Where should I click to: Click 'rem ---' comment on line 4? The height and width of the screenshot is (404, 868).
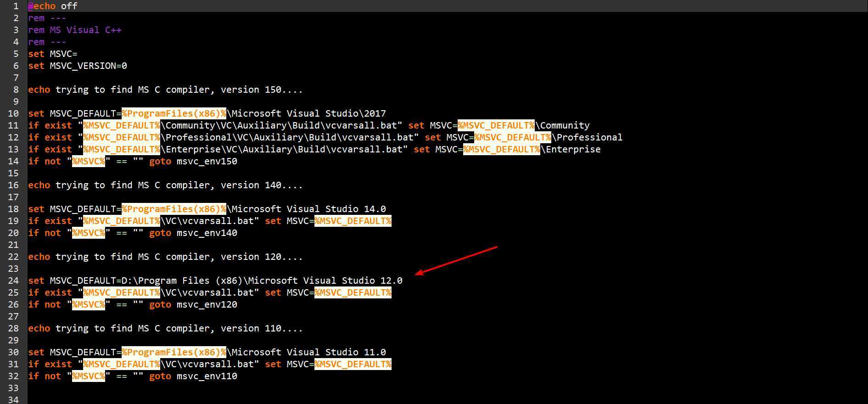coord(47,42)
